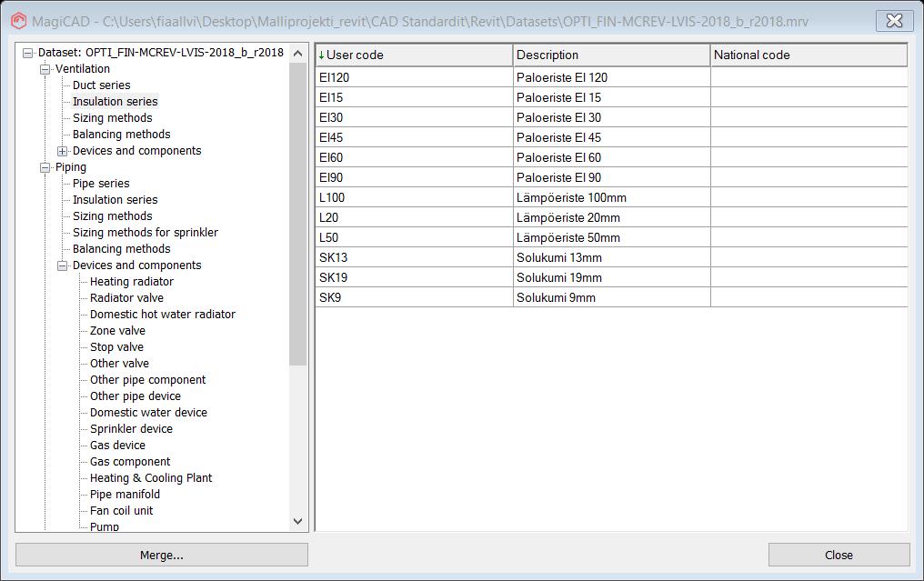This screenshot has width=924, height=581.
Task: Select Fan coil unit tree item
Action: (x=121, y=511)
